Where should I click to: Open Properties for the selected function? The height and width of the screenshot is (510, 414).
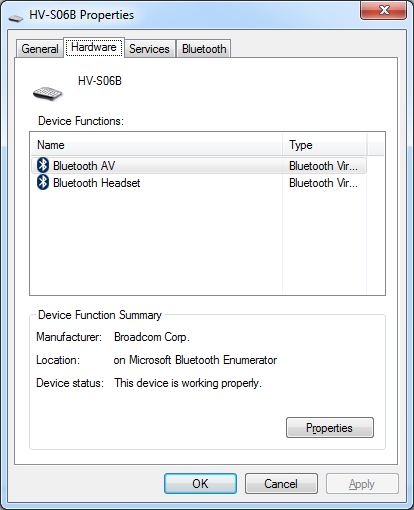pyautogui.click(x=330, y=427)
